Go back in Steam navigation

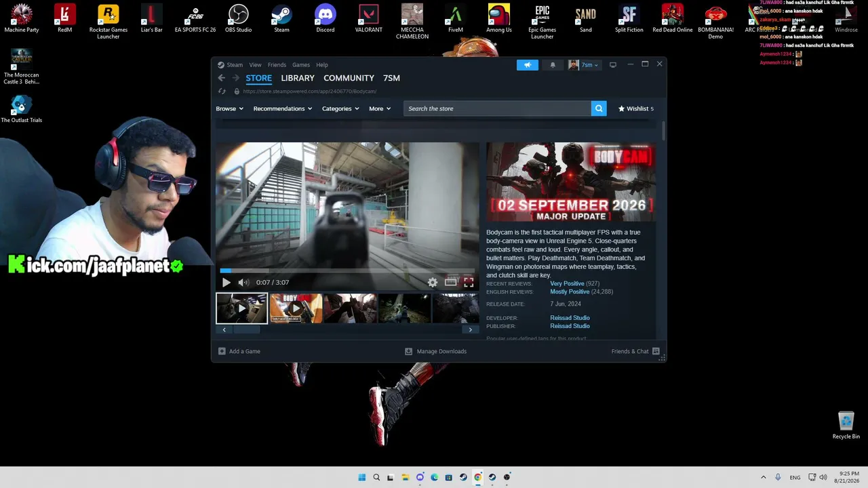(222, 78)
